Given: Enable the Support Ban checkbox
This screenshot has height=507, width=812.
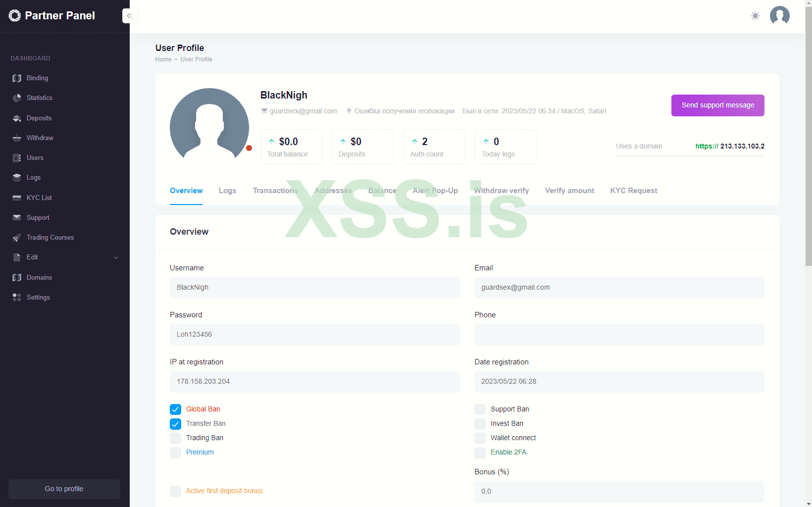Looking at the screenshot, I should pyautogui.click(x=480, y=409).
